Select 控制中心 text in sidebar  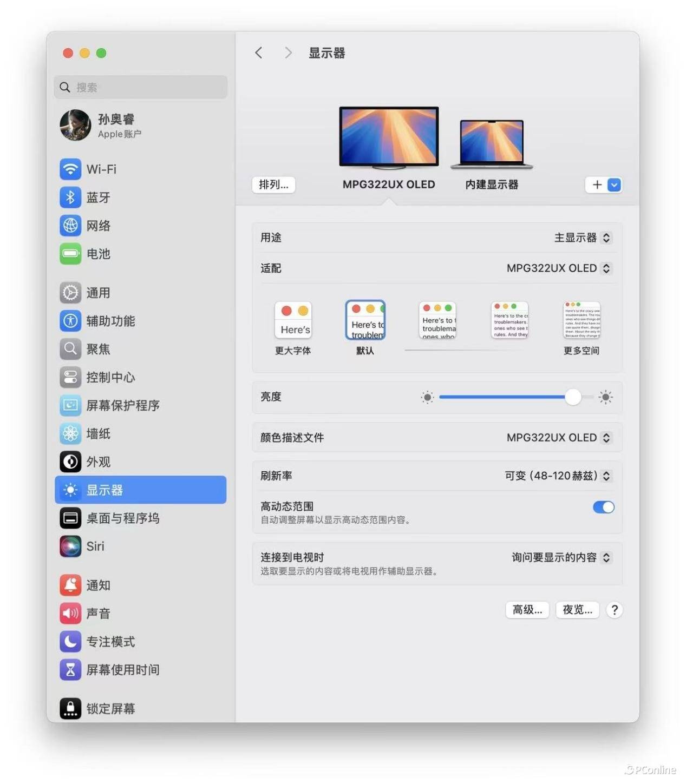[111, 377]
